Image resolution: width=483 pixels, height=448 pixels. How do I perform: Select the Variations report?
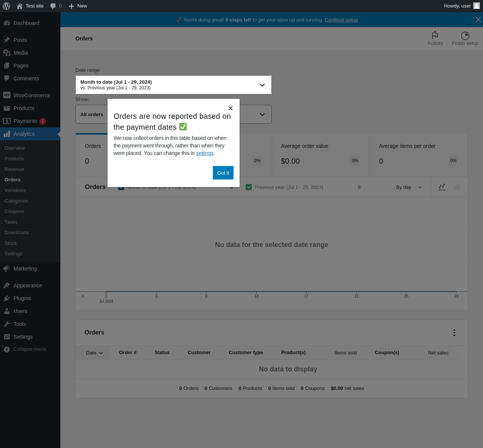tap(15, 190)
